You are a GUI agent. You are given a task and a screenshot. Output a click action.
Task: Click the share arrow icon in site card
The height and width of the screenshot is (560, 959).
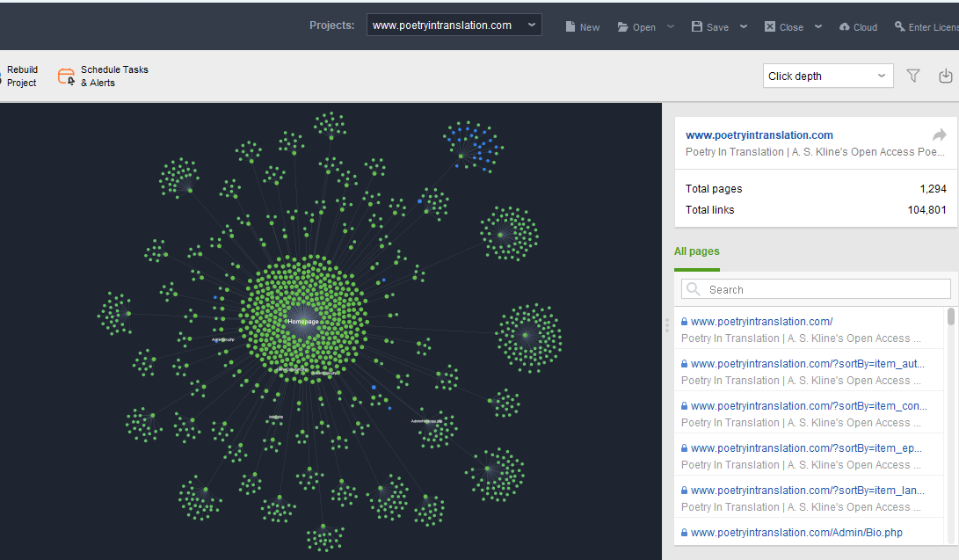pyautogui.click(x=940, y=135)
